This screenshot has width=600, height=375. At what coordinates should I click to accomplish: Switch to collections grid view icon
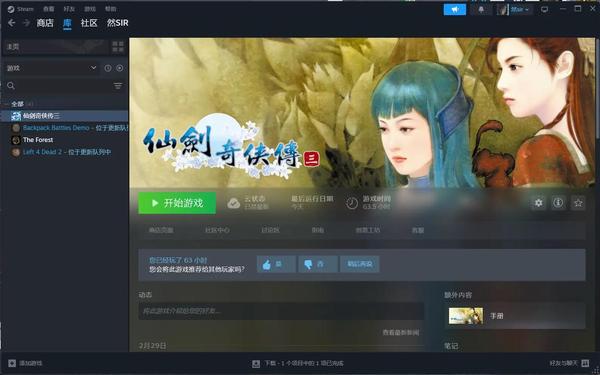pos(118,47)
